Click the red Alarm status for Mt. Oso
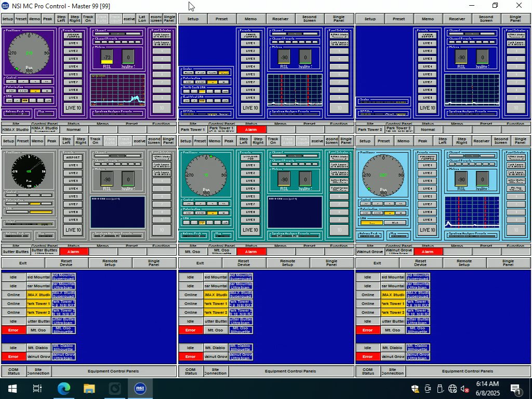 click(x=251, y=251)
